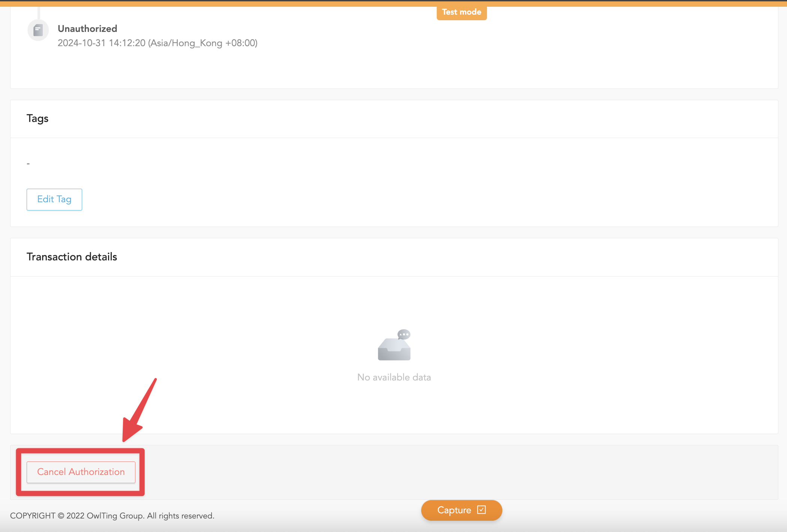Click the empty inbox no-data icon
This screenshot has width=787, height=532.
click(394, 349)
